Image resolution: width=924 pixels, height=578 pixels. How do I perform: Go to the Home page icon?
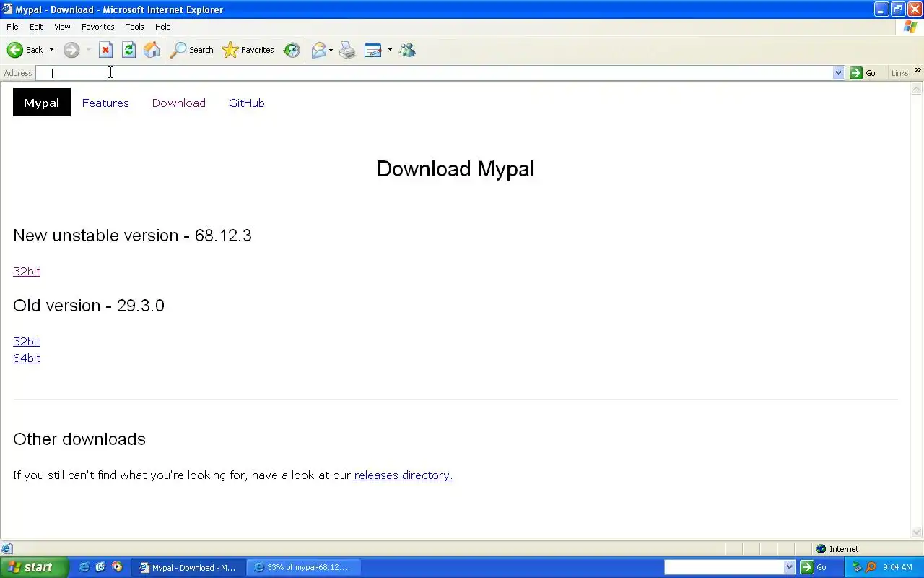click(152, 50)
